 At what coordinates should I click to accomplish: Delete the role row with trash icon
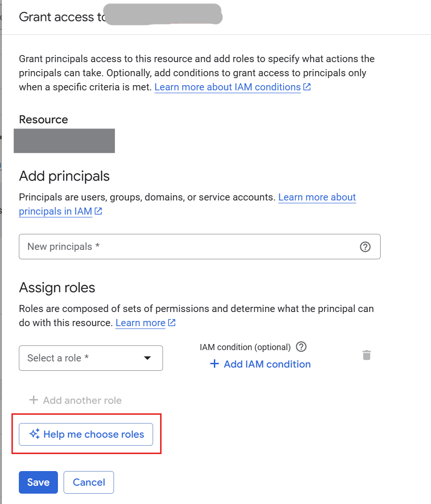click(366, 355)
